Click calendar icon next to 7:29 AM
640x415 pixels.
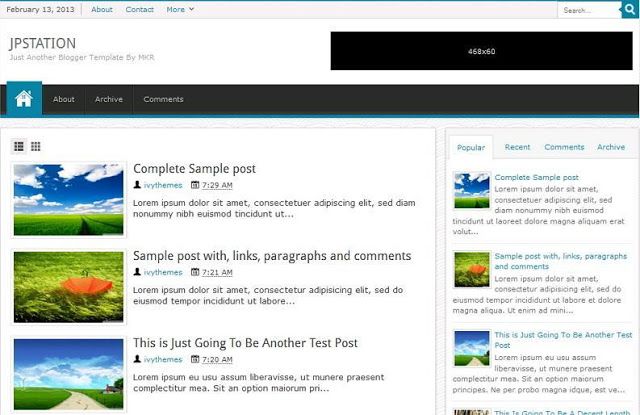click(x=195, y=185)
